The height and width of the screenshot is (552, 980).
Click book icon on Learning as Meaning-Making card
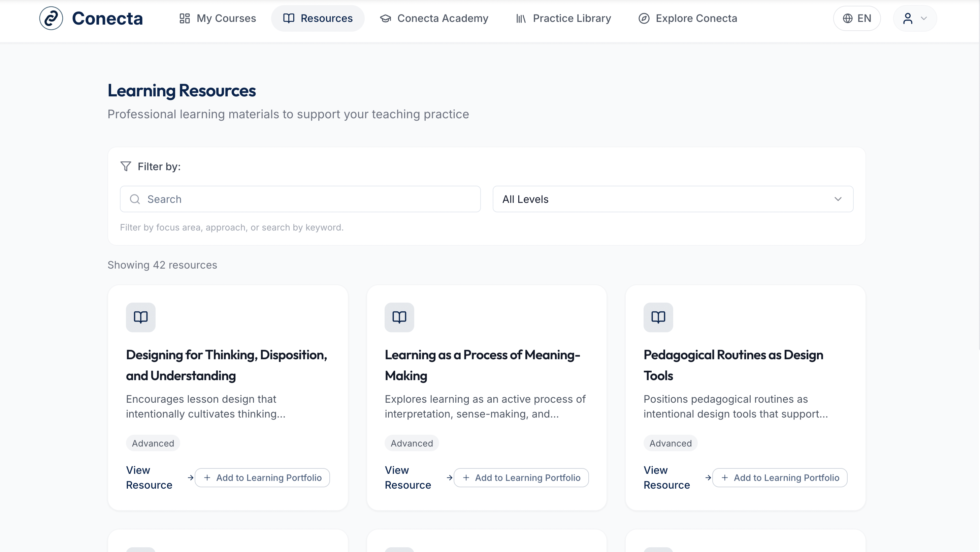point(399,317)
